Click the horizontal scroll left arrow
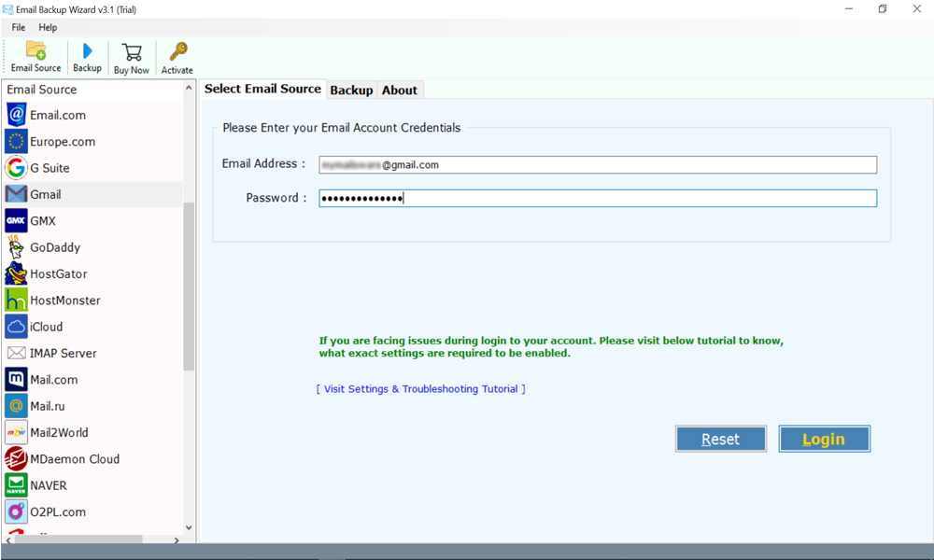This screenshot has width=934, height=560. tap(7, 539)
